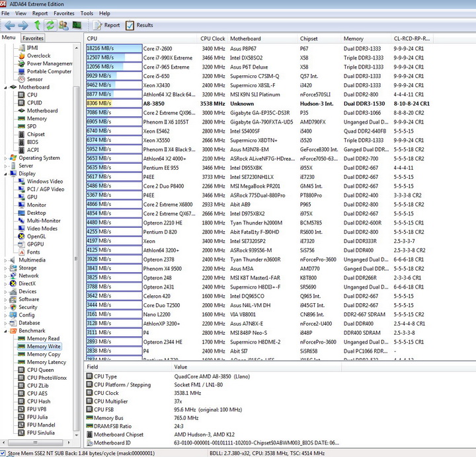Select the Sensor icon
The height and width of the screenshot is (457, 476).
(x=22, y=79)
